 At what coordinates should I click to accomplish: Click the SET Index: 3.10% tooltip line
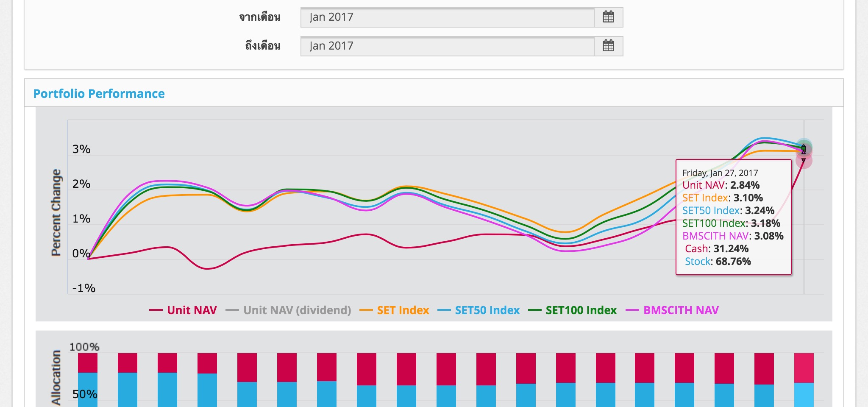pyautogui.click(x=723, y=198)
